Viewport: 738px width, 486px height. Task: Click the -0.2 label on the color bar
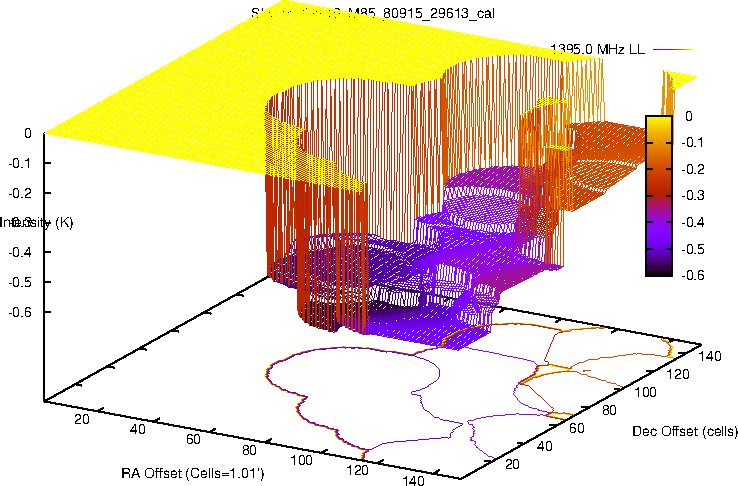click(x=692, y=169)
